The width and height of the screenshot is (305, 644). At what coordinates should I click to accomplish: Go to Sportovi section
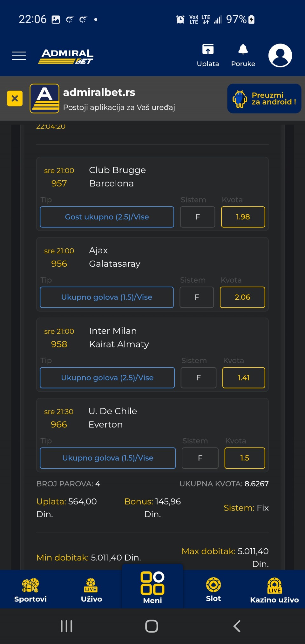[30, 590]
